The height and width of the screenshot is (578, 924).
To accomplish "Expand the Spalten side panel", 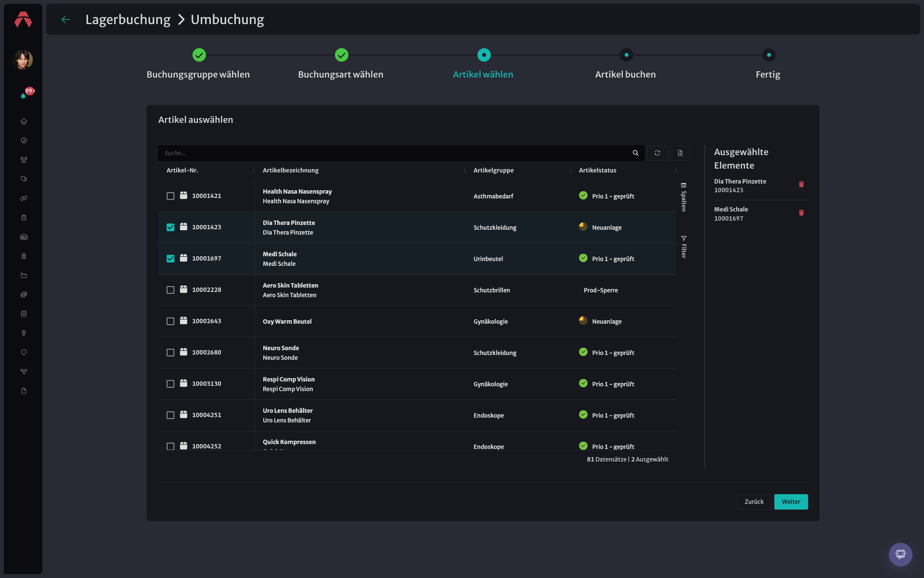I will click(683, 197).
